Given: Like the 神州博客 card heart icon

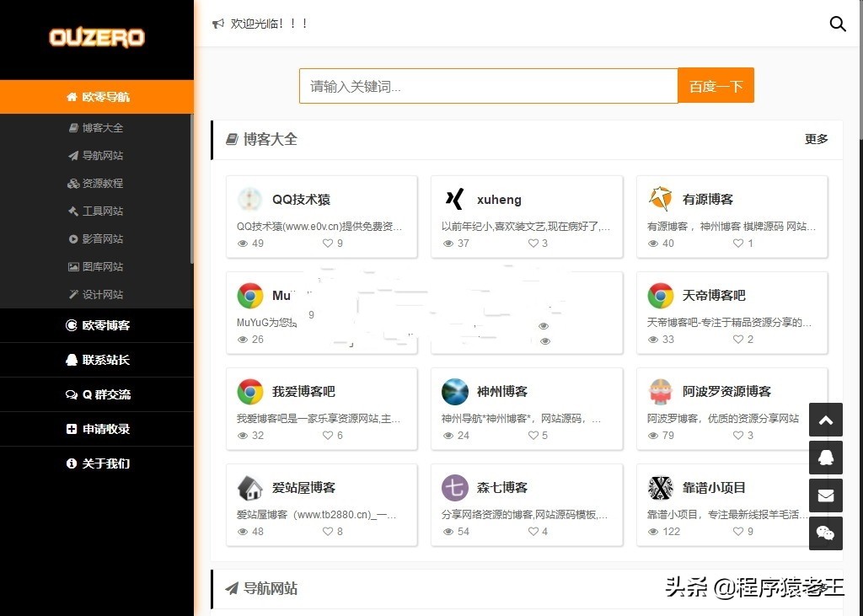Looking at the screenshot, I should pos(533,436).
